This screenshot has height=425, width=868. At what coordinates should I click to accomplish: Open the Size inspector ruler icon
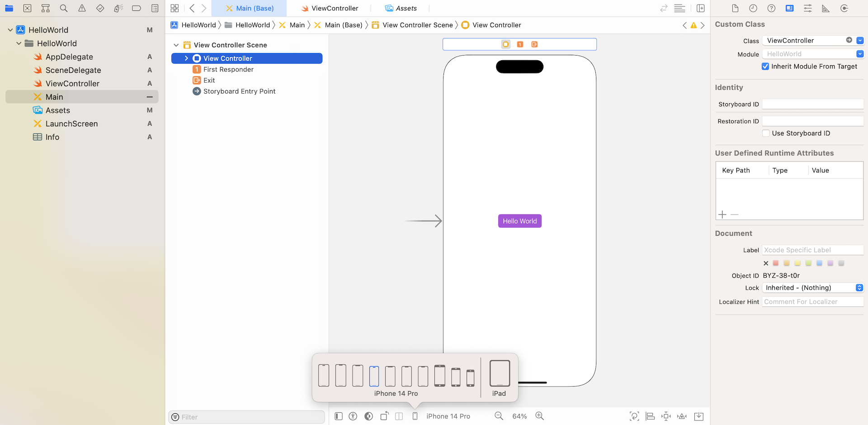click(x=826, y=8)
